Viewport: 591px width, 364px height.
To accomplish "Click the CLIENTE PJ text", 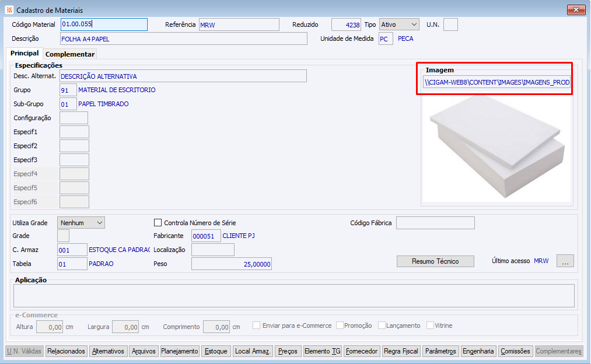I will 239,236.
